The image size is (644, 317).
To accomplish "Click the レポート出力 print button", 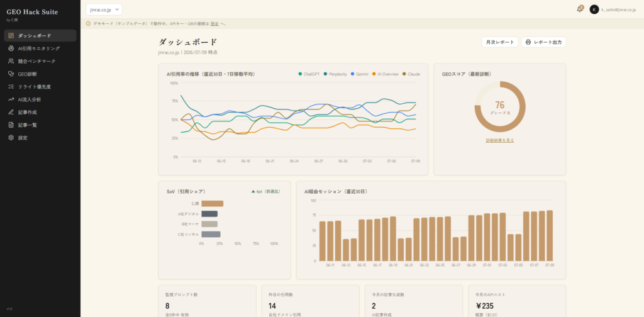I will [544, 42].
